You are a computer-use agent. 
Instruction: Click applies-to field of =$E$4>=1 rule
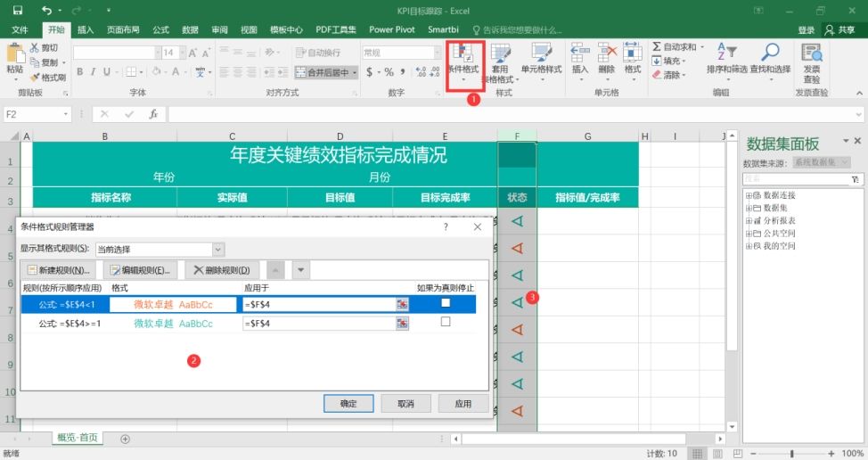(x=319, y=324)
